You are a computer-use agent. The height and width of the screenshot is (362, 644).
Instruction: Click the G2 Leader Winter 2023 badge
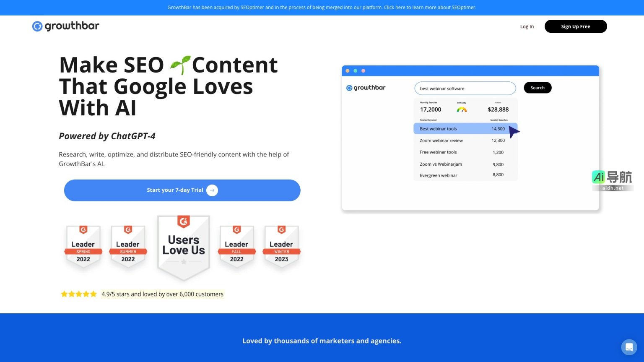coord(281,247)
